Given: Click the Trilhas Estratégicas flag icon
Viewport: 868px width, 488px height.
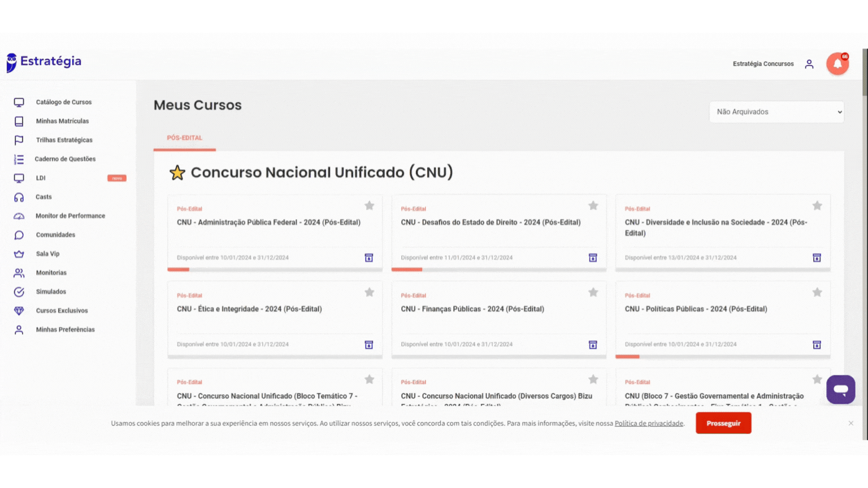Looking at the screenshot, I should coord(19,140).
